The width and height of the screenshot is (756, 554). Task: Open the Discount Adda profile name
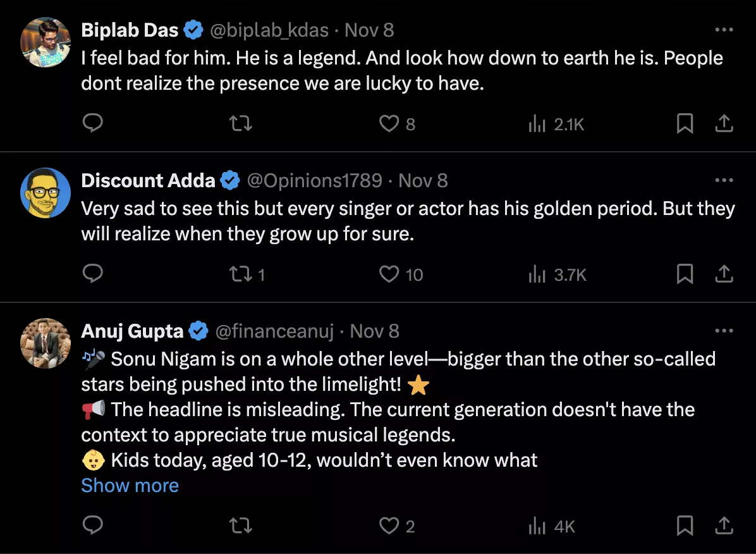[x=148, y=180]
